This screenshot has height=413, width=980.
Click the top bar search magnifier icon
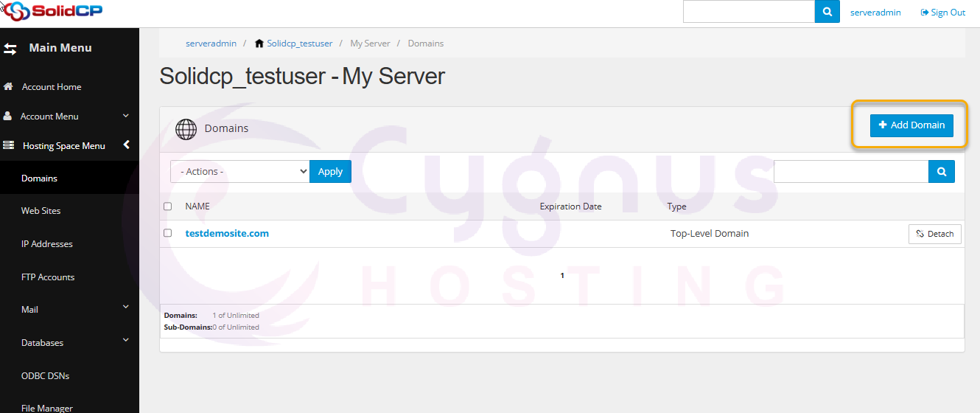pos(827,12)
